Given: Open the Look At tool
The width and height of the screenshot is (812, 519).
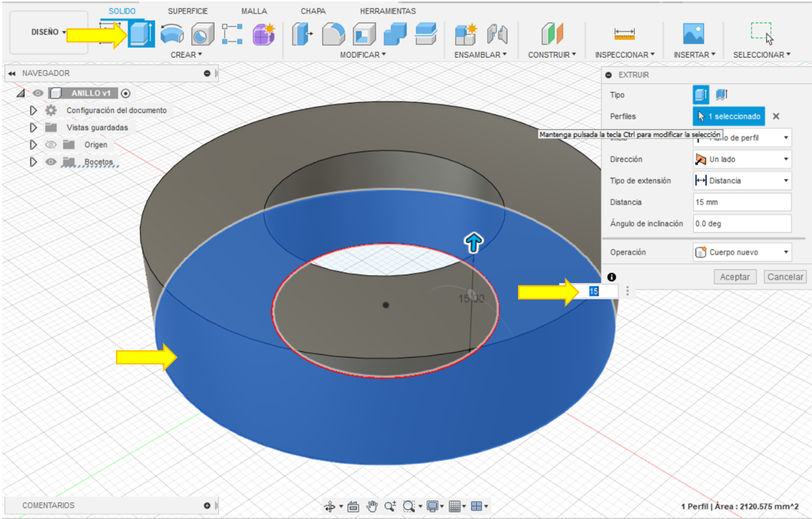Looking at the screenshot, I should coord(353,506).
